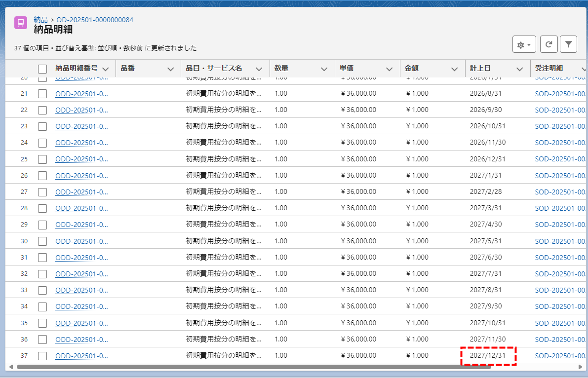Check the checkbox for row 21

click(x=42, y=94)
